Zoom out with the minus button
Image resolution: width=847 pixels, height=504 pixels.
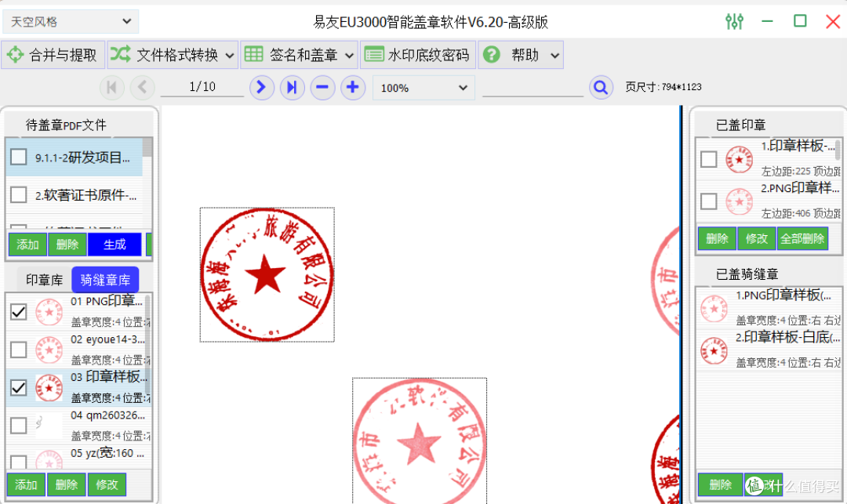pyautogui.click(x=322, y=88)
